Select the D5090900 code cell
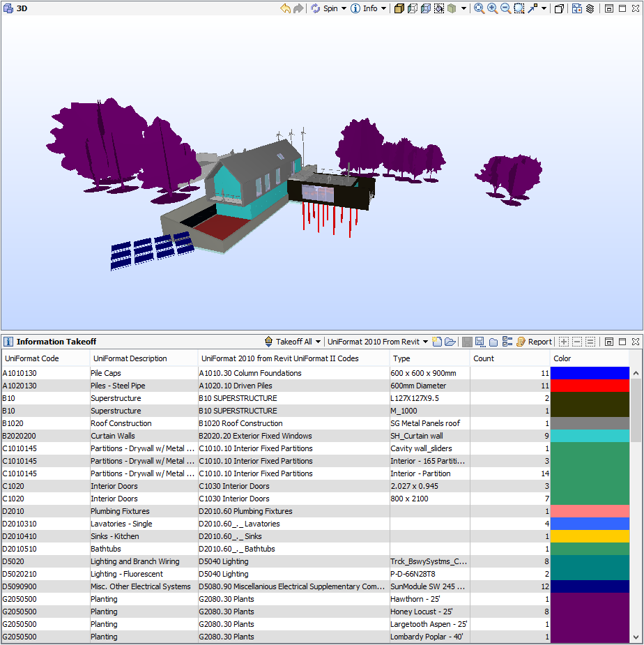This screenshot has height=645, width=644. (45, 586)
